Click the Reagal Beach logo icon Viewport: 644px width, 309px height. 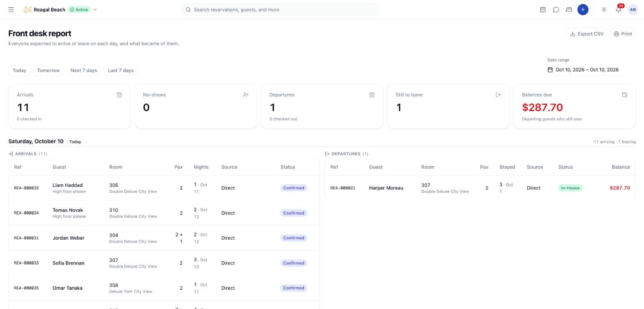[28, 9]
